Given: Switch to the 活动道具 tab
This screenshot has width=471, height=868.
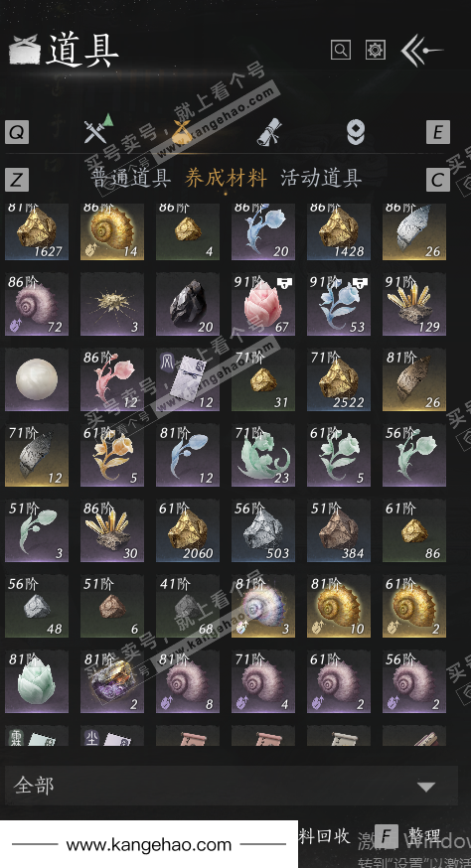Looking at the screenshot, I should 321,178.
